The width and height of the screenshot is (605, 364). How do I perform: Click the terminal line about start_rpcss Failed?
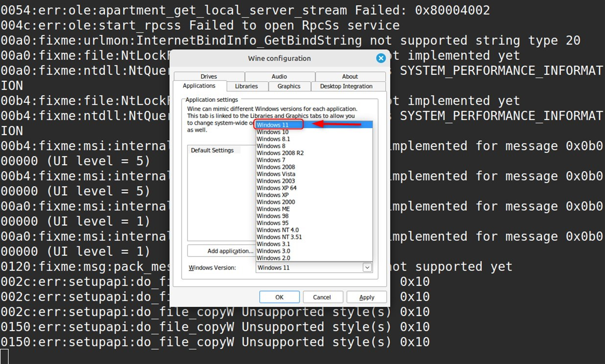click(200, 25)
